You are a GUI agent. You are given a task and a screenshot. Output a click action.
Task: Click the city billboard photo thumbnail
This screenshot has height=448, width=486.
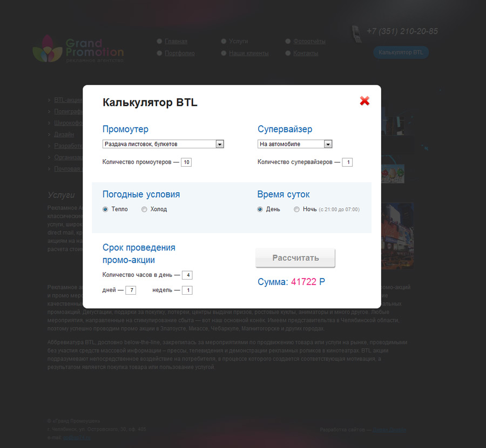pos(397,235)
